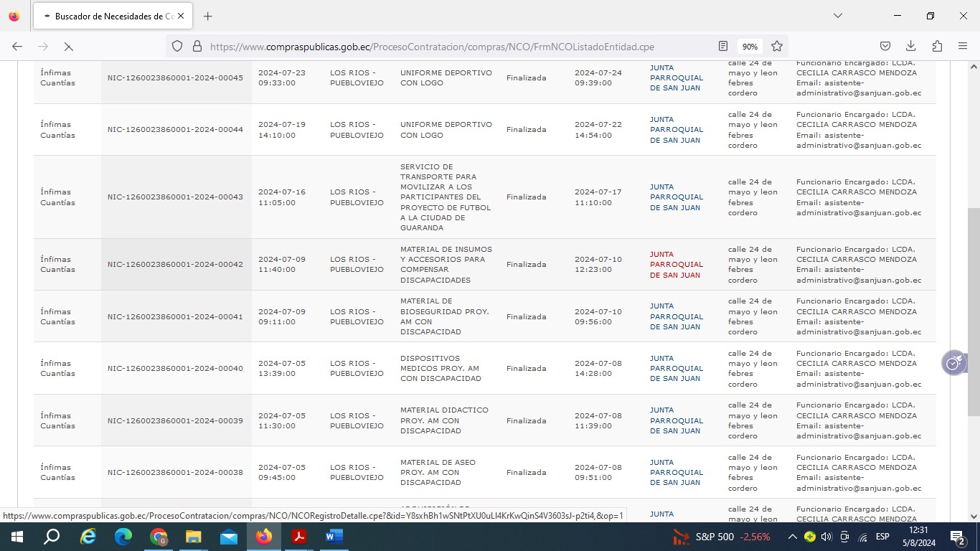Viewport: 980px width, 551px height.
Task: Save page to Pocket
Action: pyautogui.click(x=885, y=46)
